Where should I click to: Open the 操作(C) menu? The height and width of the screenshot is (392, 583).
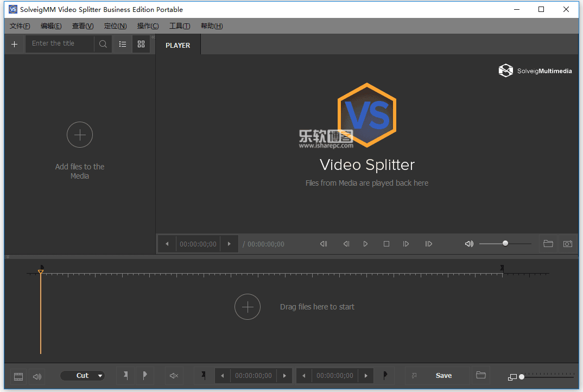(x=148, y=26)
